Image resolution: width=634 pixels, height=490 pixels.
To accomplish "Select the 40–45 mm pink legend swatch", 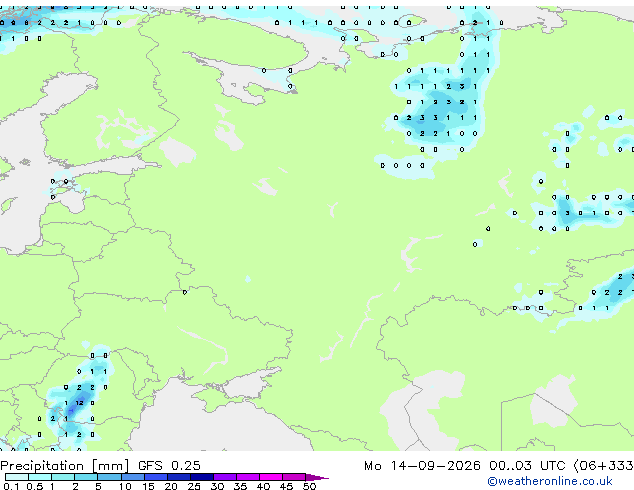I will pyautogui.click(x=271, y=477).
